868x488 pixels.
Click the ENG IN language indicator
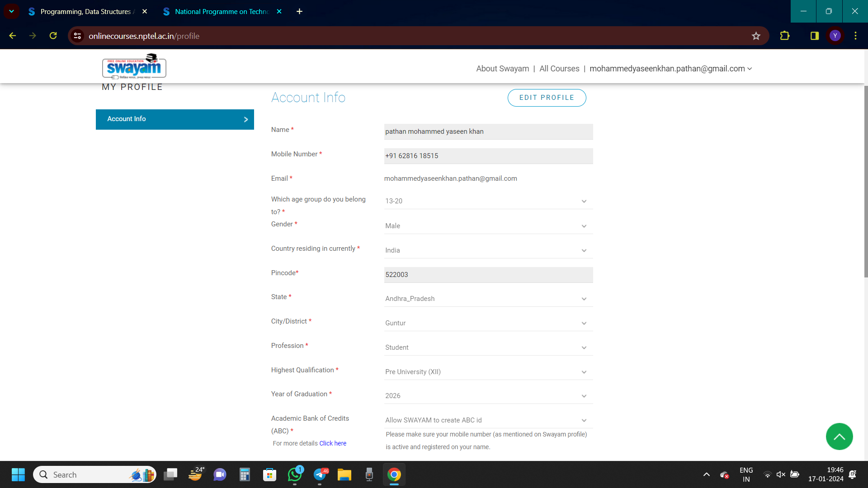tap(746, 474)
